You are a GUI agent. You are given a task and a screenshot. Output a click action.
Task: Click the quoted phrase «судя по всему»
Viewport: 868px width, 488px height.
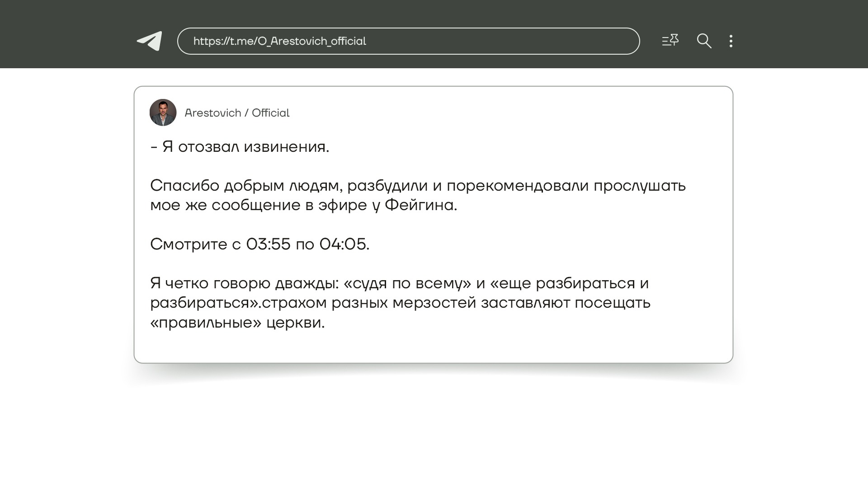(x=407, y=284)
